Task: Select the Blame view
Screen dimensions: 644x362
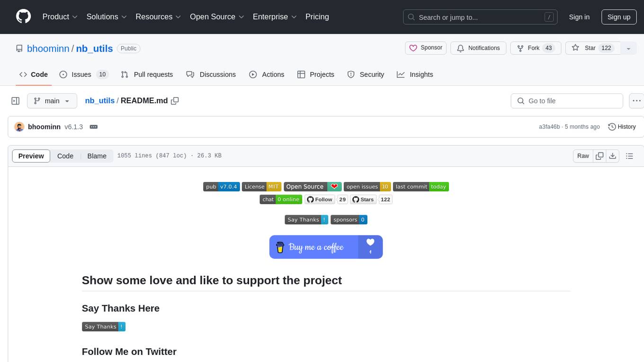Action: click(x=97, y=156)
